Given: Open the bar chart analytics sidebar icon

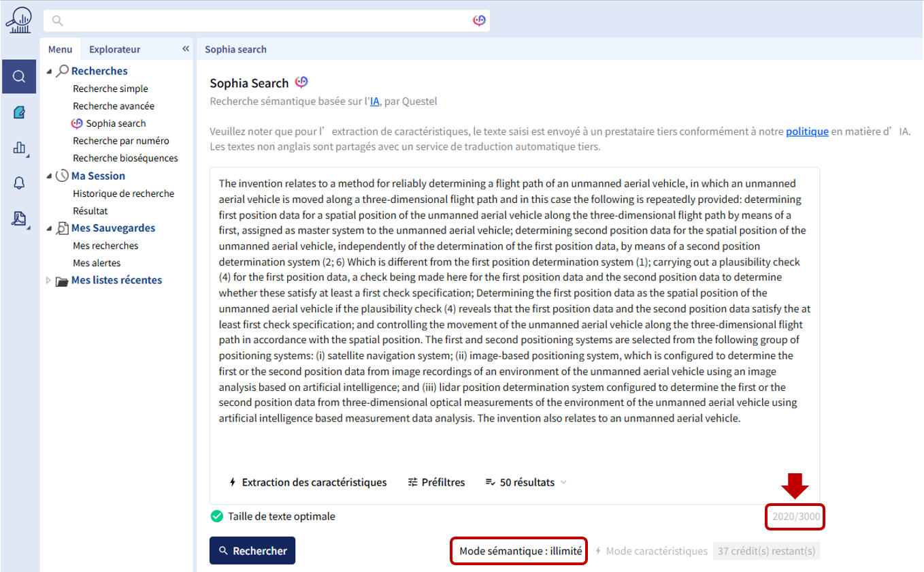Looking at the screenshot, I should (x=19, y=148).
